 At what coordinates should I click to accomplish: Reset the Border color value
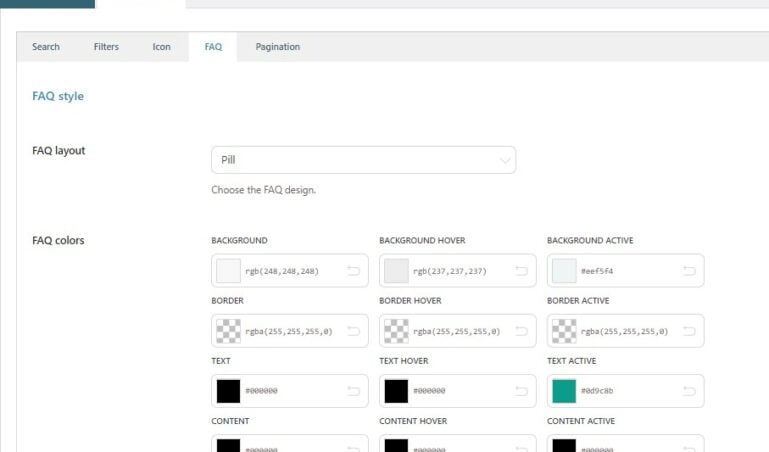coord(353,331)
